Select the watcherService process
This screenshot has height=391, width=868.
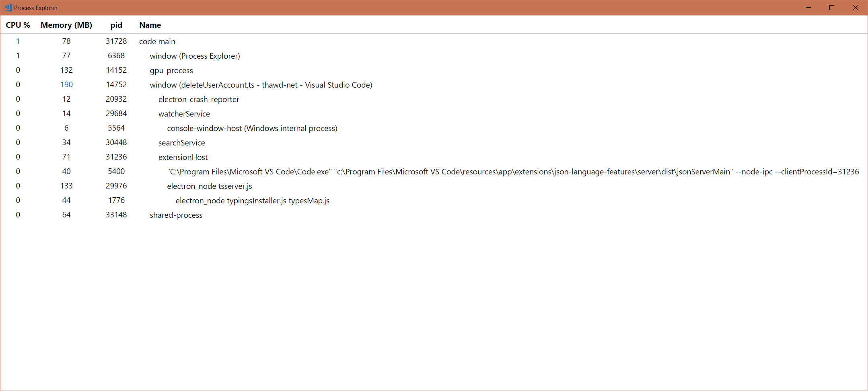coord(184,114)
